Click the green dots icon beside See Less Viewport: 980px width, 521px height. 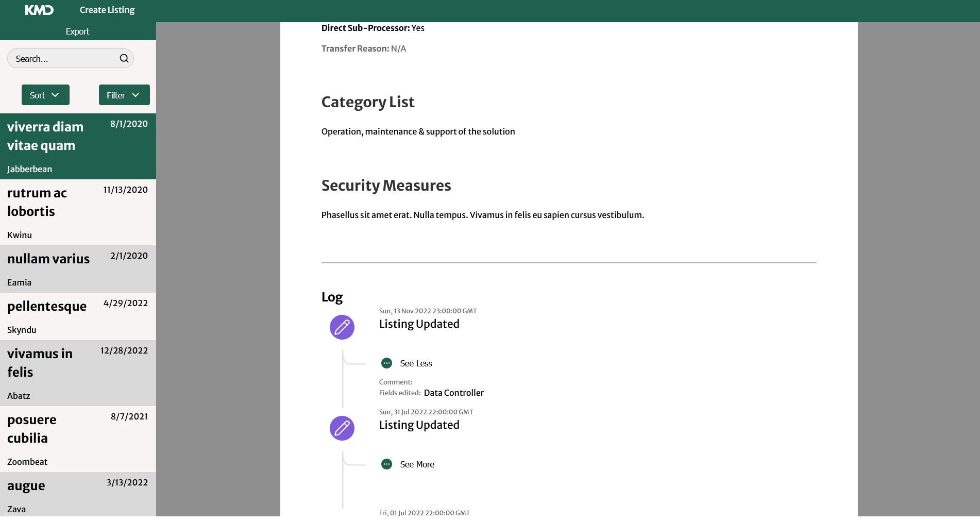coord(386,363)
